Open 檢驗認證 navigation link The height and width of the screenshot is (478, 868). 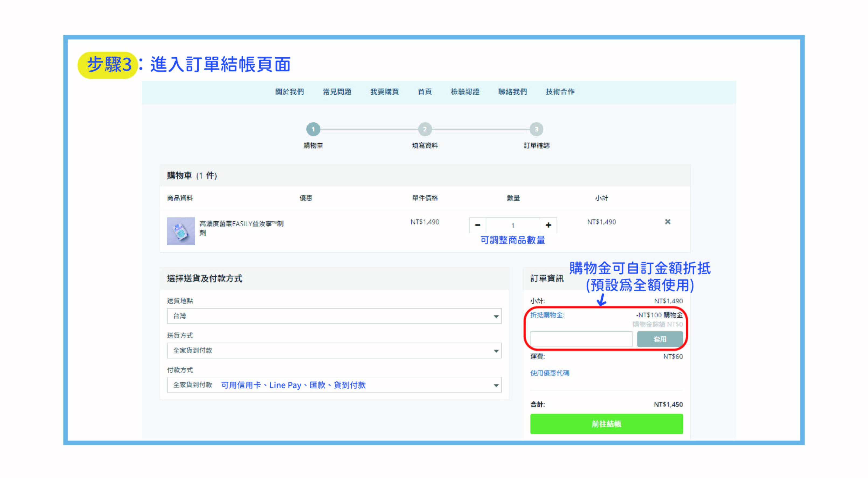point(465,92)
